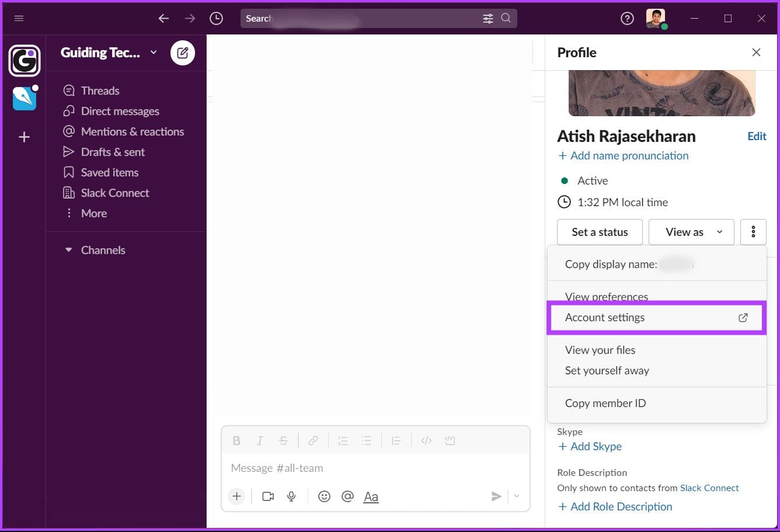Open the history clock icon
The image size is (780, 532).
click(x=217, y=19)
